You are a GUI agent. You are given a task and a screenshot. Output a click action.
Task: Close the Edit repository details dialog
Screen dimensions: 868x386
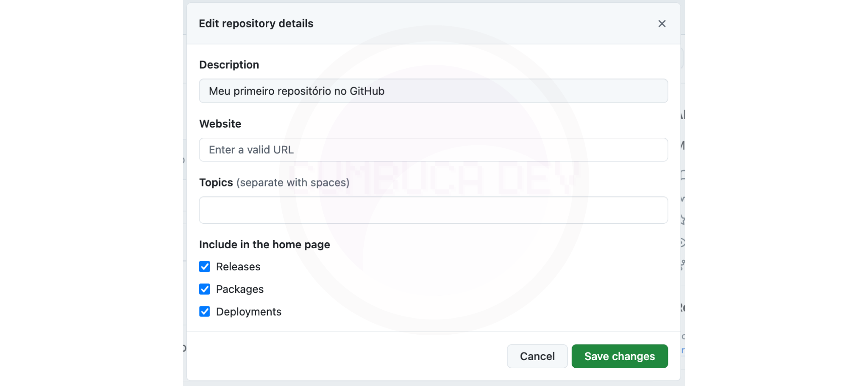[x=662, y=24]
